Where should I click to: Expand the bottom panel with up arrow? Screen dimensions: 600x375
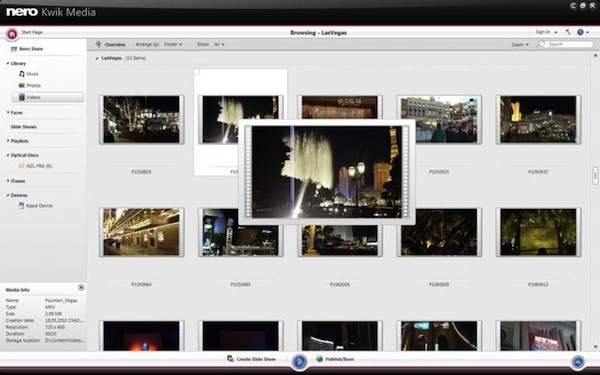point(578,361)
